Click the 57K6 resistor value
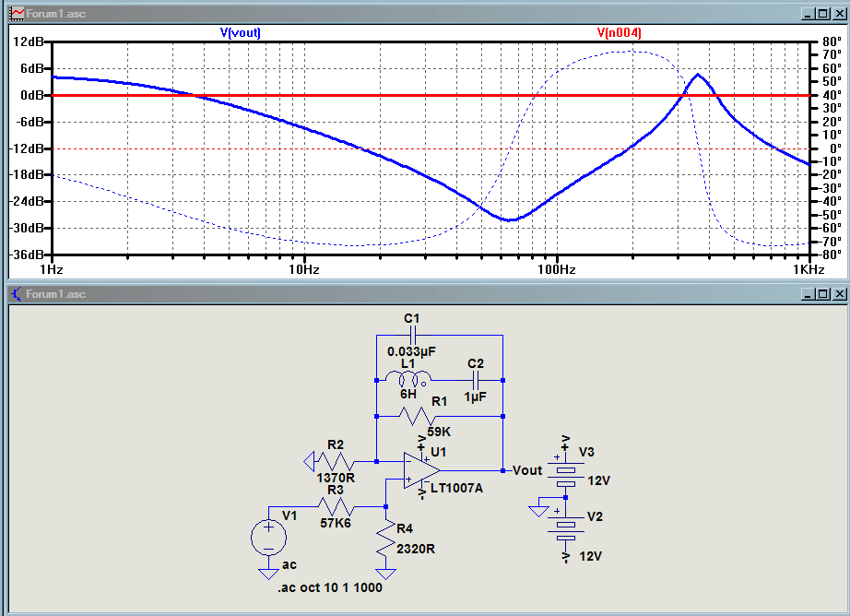 [x=336, y=523]
